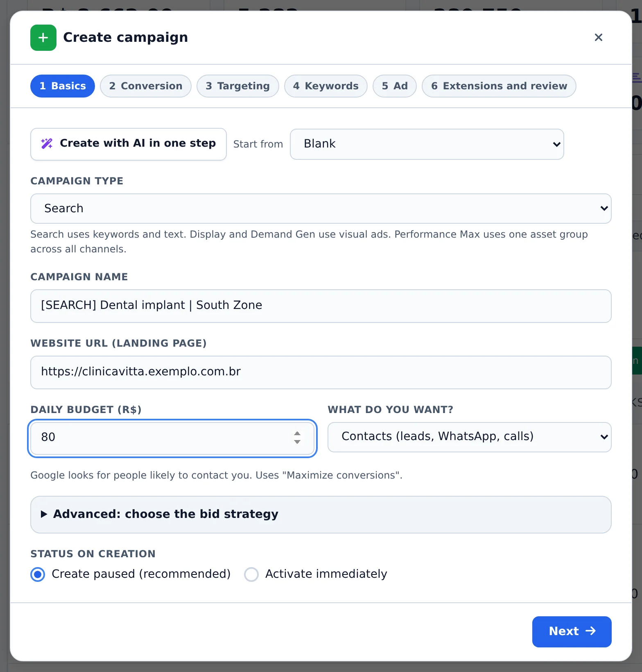Image resolution: width=642 pixels, height=672 pixels.
Task: Click the arrow icon on the Next button
Action: coord(590,631)
